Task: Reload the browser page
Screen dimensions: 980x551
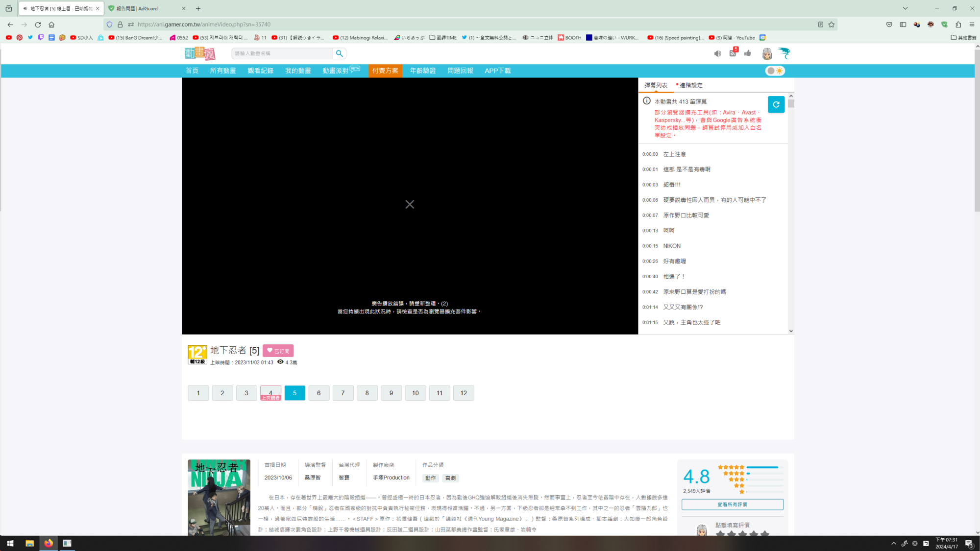Action: click(x=38, y=24)
